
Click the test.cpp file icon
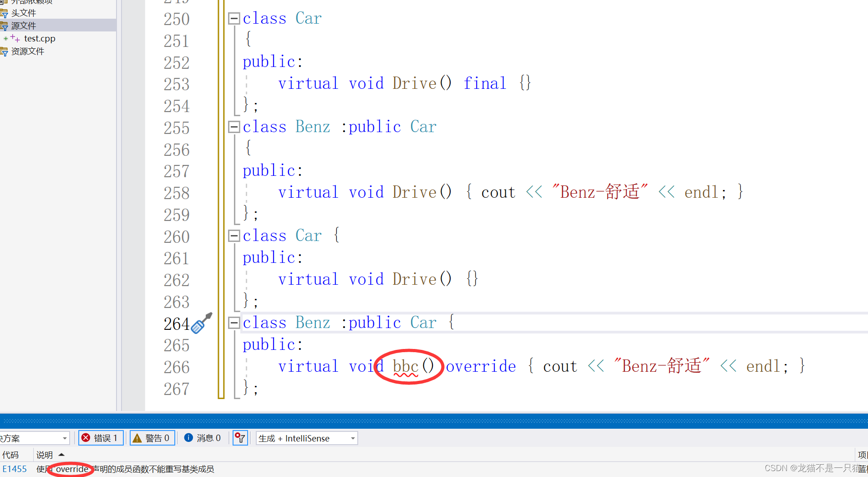coord(15,39)
